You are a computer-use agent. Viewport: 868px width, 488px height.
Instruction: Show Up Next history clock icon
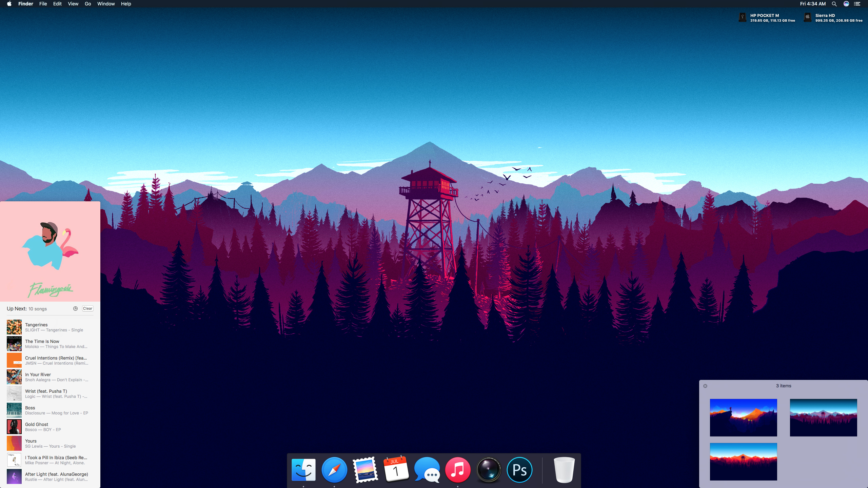point(75,308)
